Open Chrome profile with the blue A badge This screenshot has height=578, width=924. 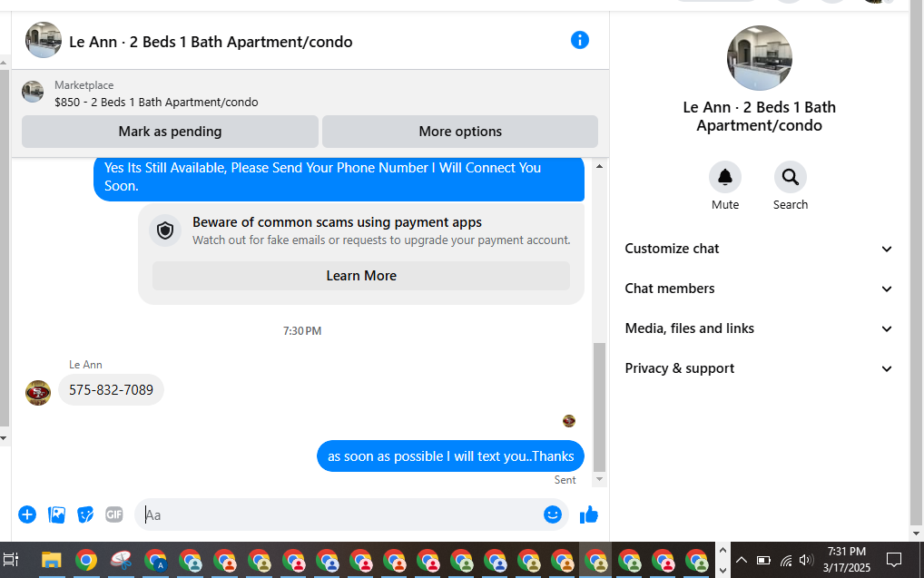[x=155, y=561]
